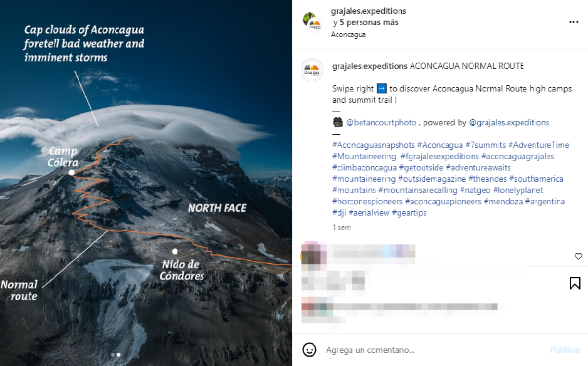Click the Aconcagua route photo
Viewport: 588px width, 366px height.
(146, 183)
